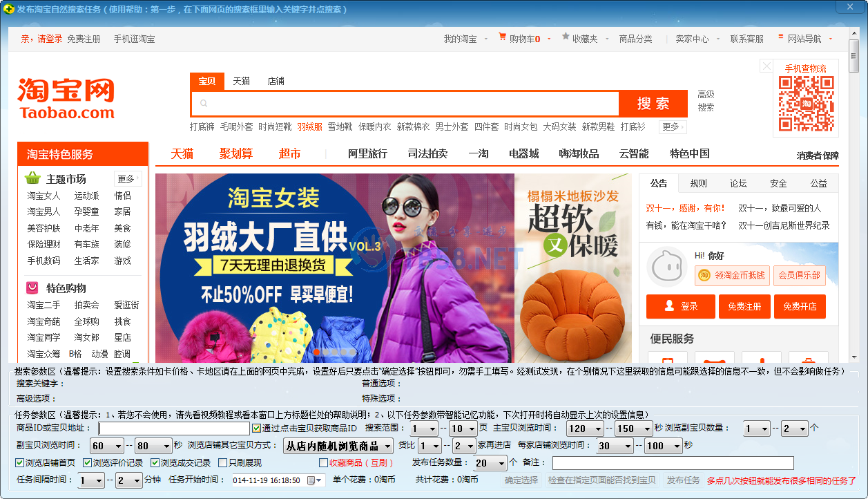Click the 确定选择 button
Image resolution: width=868 pixels, height=499 pixels.
[x=521, y=480]
